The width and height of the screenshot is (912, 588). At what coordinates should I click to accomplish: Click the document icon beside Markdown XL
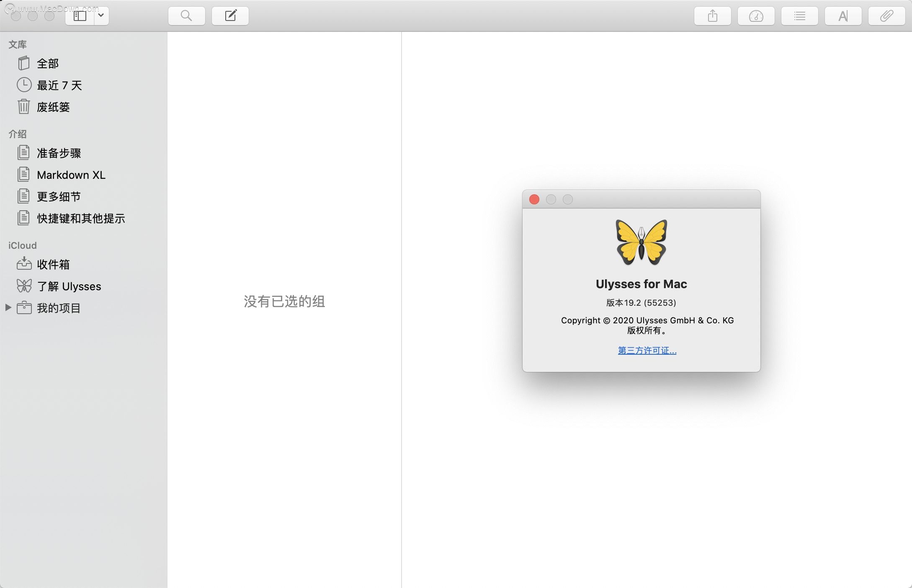(x=24, y=174)
